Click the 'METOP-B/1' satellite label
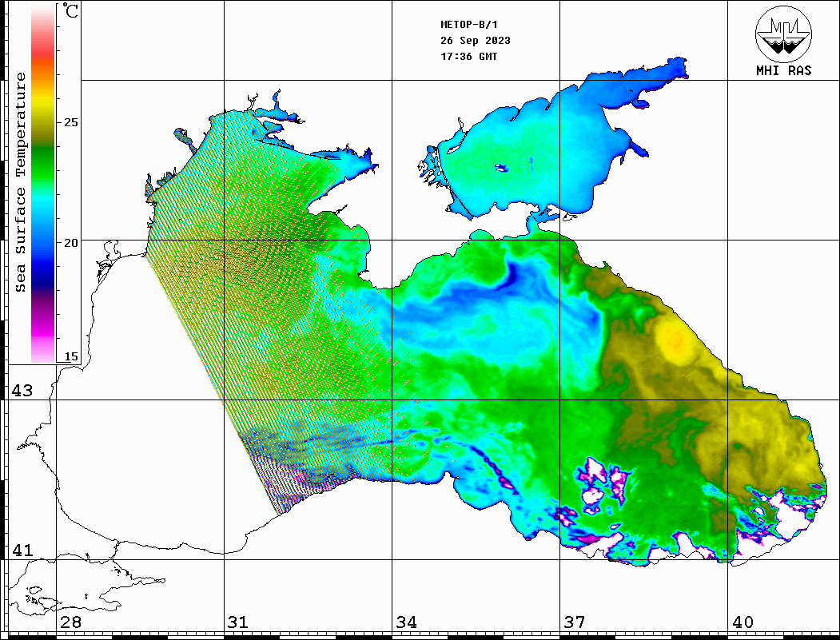The height and width of the screenshot is (640, 840). [468, 25]
